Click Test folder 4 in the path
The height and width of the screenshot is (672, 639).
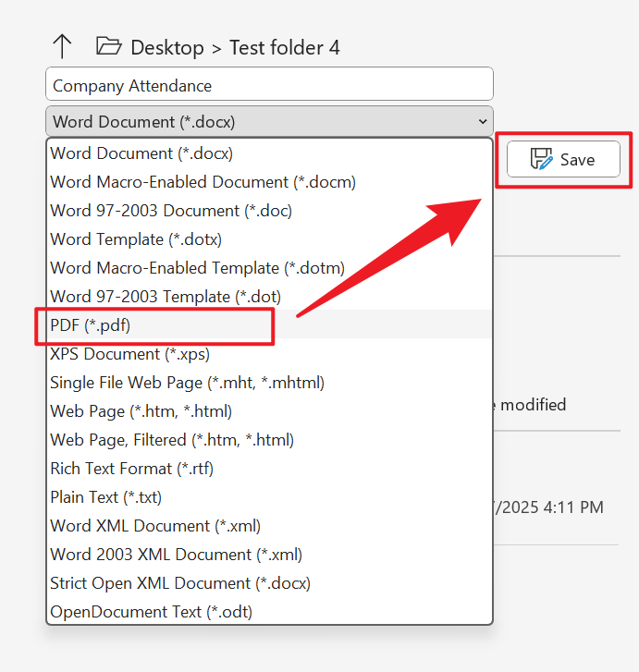[x=285, y=47]
